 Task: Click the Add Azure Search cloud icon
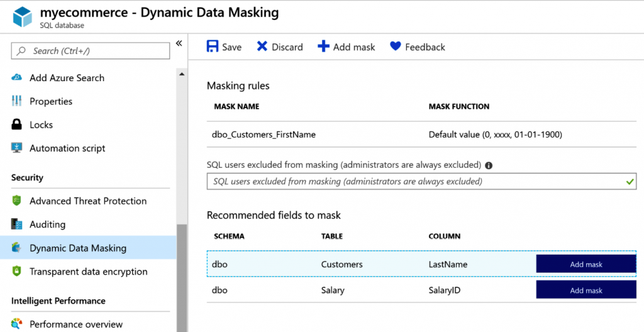17,78
